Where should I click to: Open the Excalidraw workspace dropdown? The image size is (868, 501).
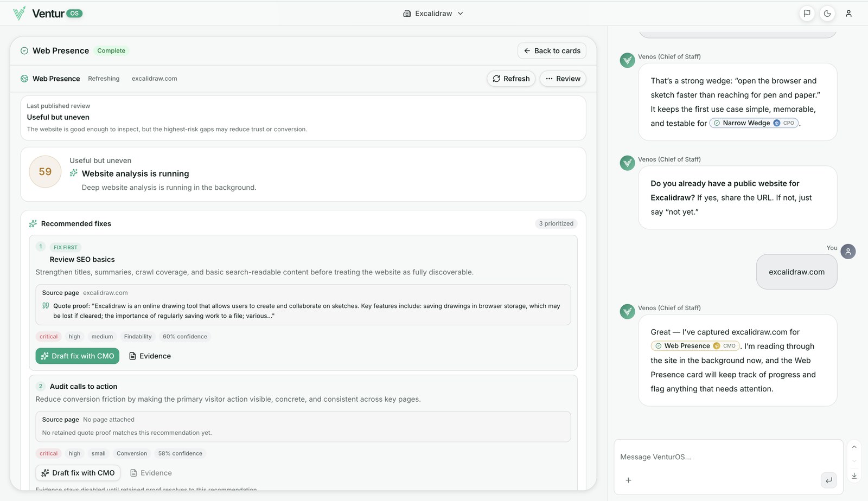point(433,14)
